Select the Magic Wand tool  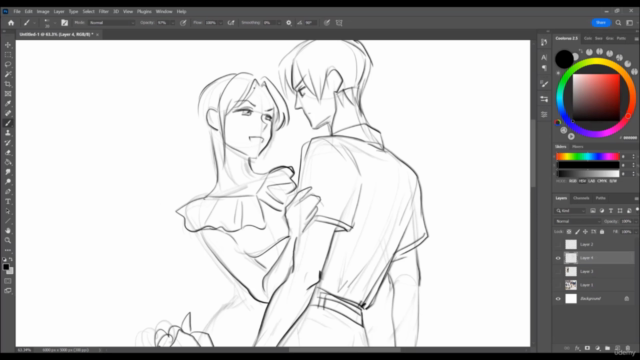(x=8, y=74)
